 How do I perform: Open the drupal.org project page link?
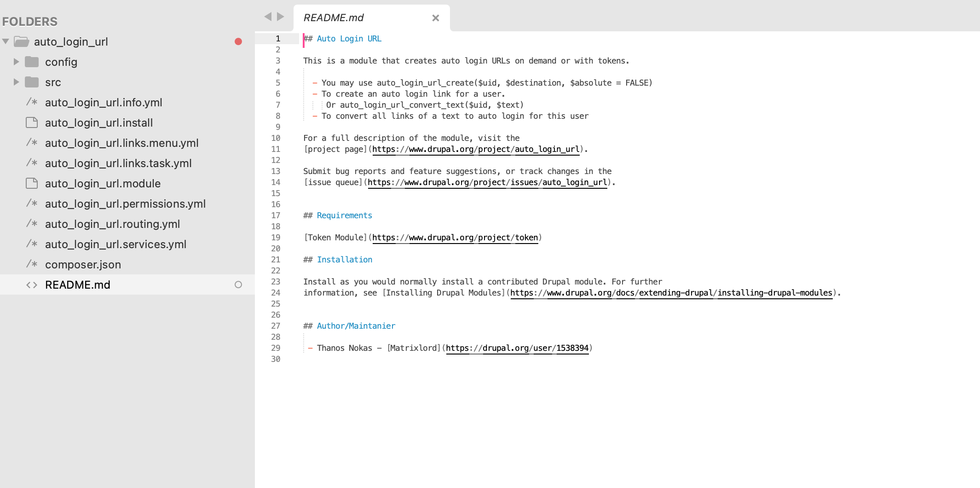[x=476, y=149]
